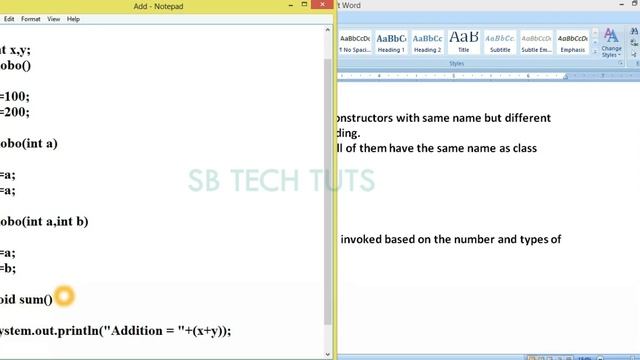This screenshot has width=640, height=360.
Task: Open the Change Styles dropdown in Word
Action: (611, 43)
